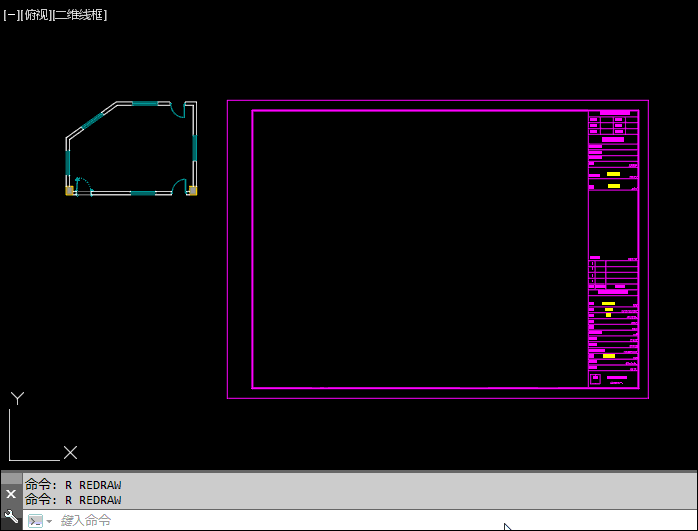Select the teal window on bottom wall
The height and width of the screenshot is (531, 698).
[x=143, y=192]
